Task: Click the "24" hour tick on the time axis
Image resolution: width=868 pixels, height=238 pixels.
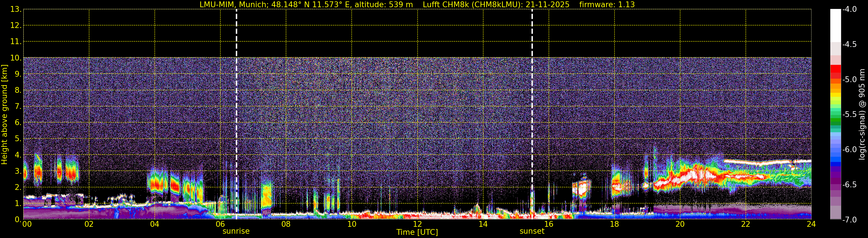Action: (811, 224)
